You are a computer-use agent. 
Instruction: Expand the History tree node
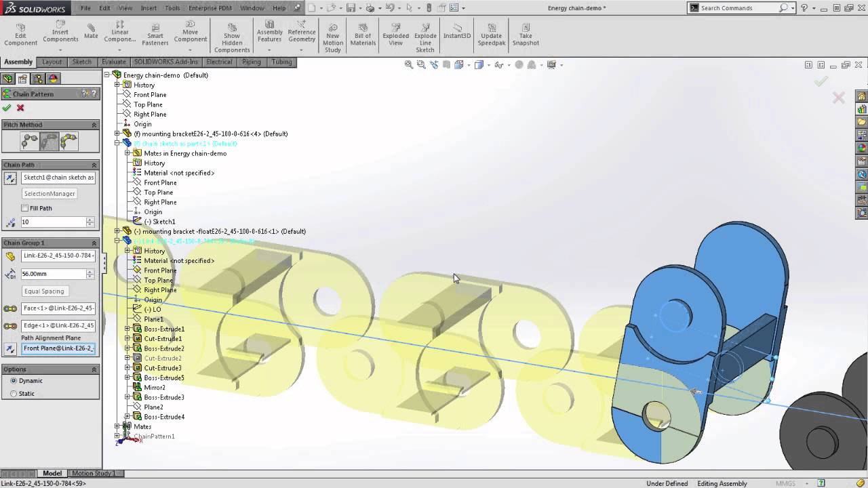tap(117, 85)
